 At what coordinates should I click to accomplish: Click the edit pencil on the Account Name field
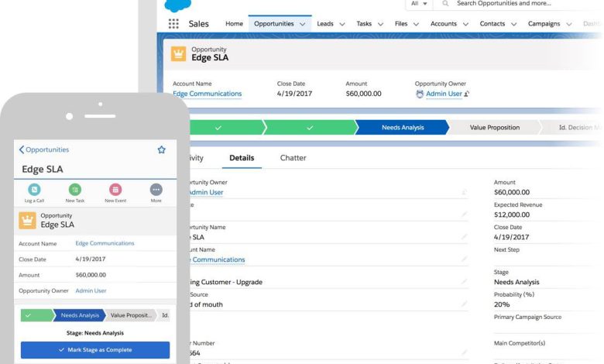tap(464, 259)
